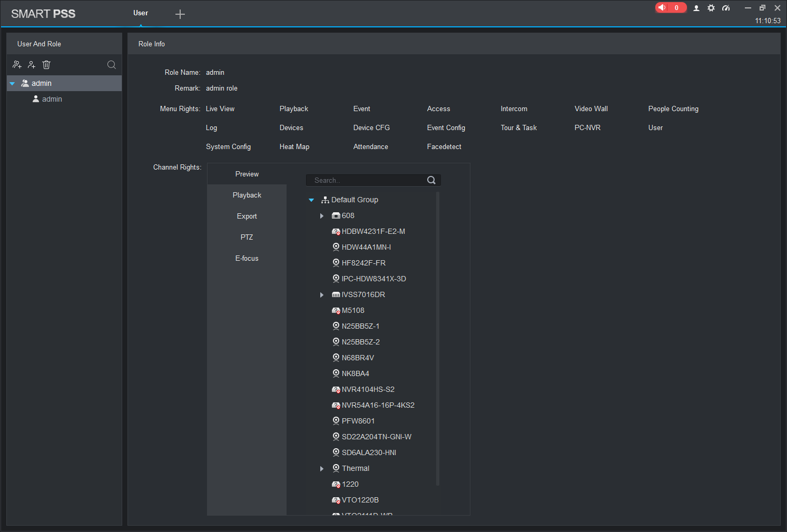Select the Playback channel rights tab

point(247,195)
